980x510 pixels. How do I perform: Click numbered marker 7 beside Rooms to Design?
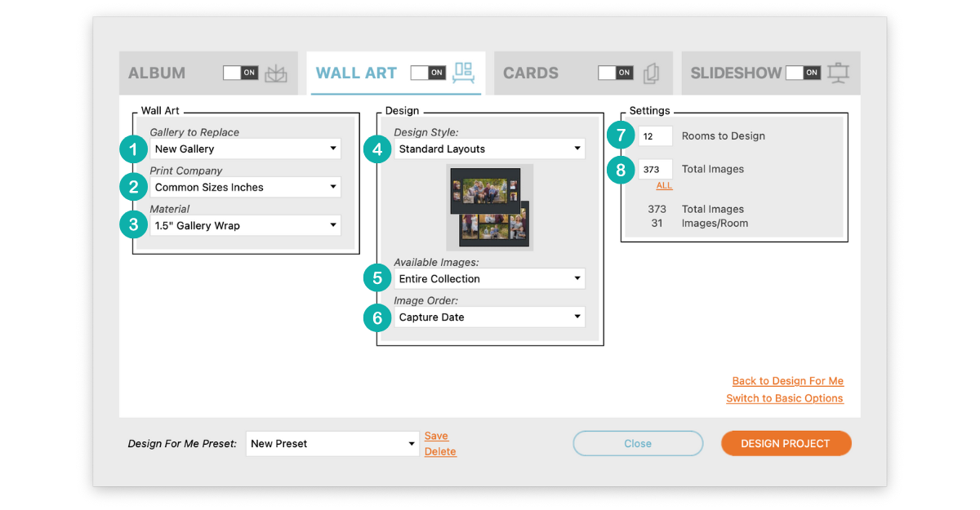click(621, 136)
